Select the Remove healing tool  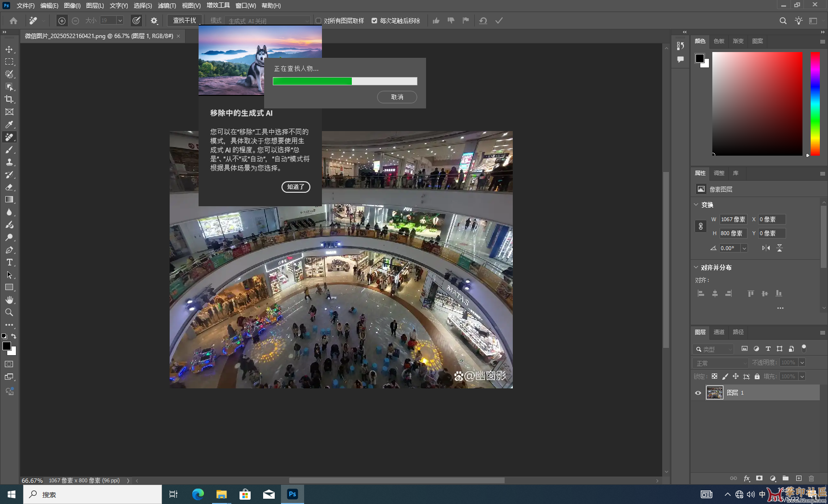coord(9,137)
